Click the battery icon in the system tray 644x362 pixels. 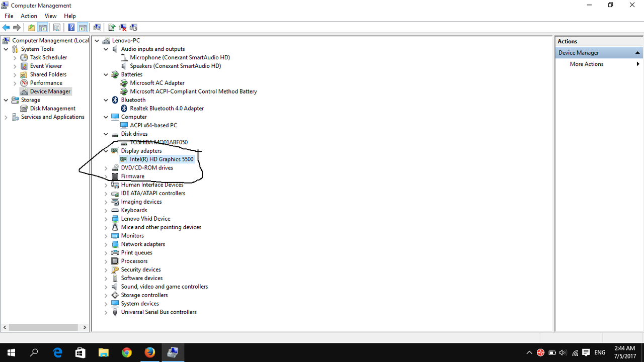pos(552,353)
